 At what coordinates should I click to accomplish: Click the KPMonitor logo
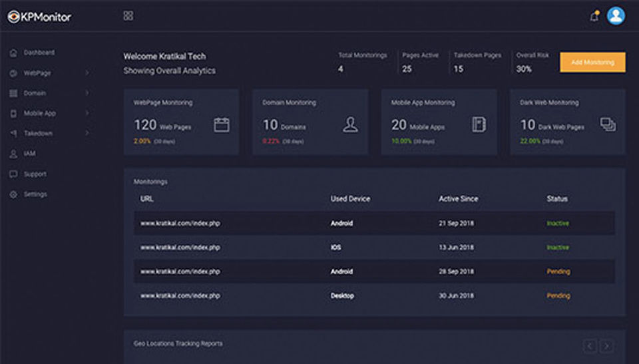(x=39, y=17)
